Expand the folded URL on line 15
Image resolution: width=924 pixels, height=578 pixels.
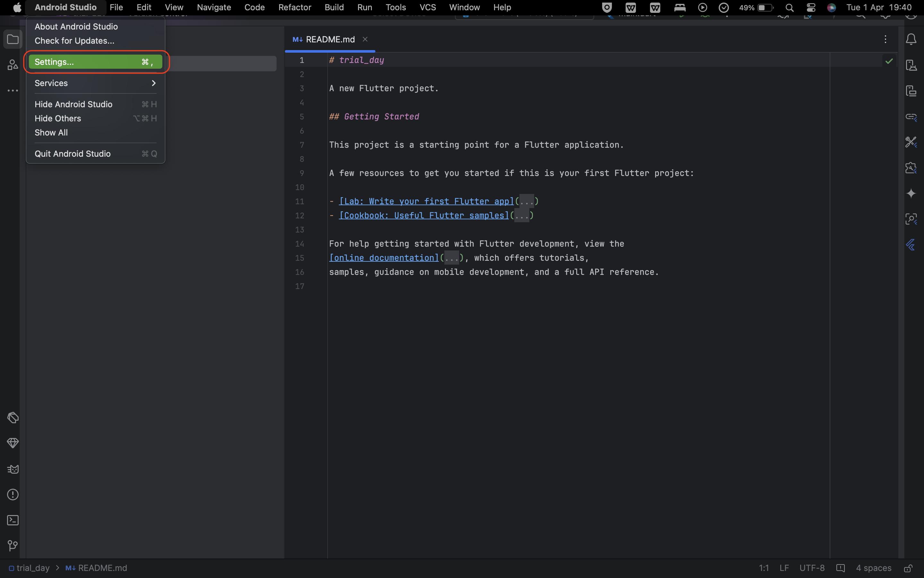tap(451, 258)
